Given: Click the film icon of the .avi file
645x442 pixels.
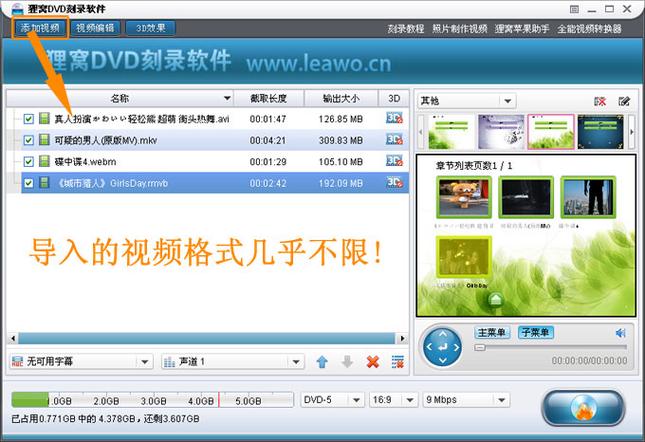Looking at the screenshot, I should (44, 118).
